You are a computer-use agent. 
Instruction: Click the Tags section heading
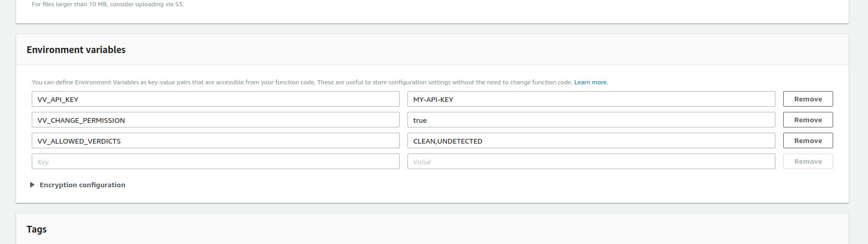(36, 229)
